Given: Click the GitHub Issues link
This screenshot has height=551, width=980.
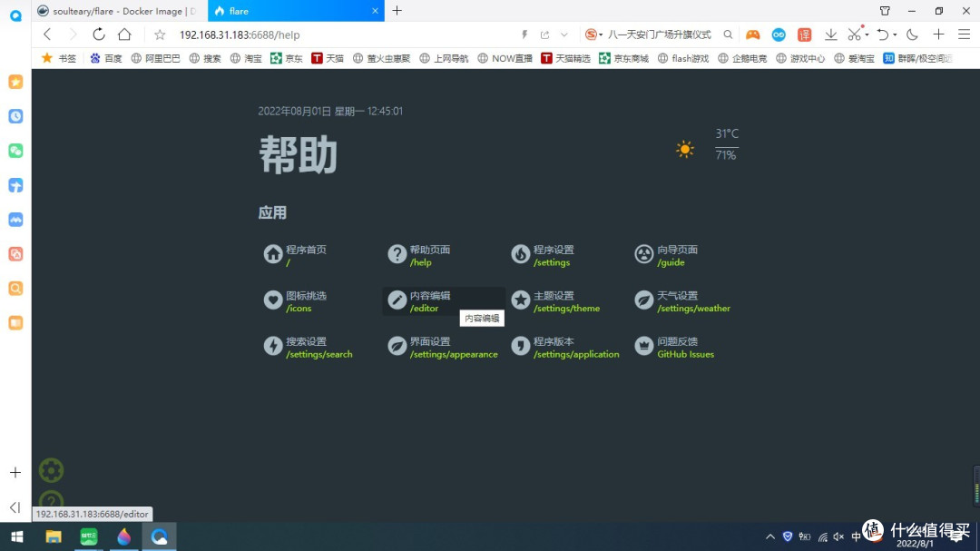Looking at the screenshot, I should click(685, 354).
